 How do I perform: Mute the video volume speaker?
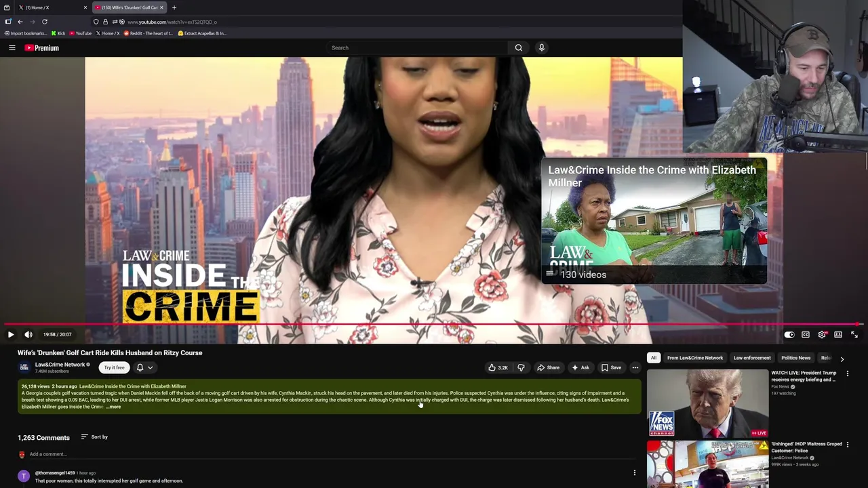pyautogui.click(x=28, y=334)
